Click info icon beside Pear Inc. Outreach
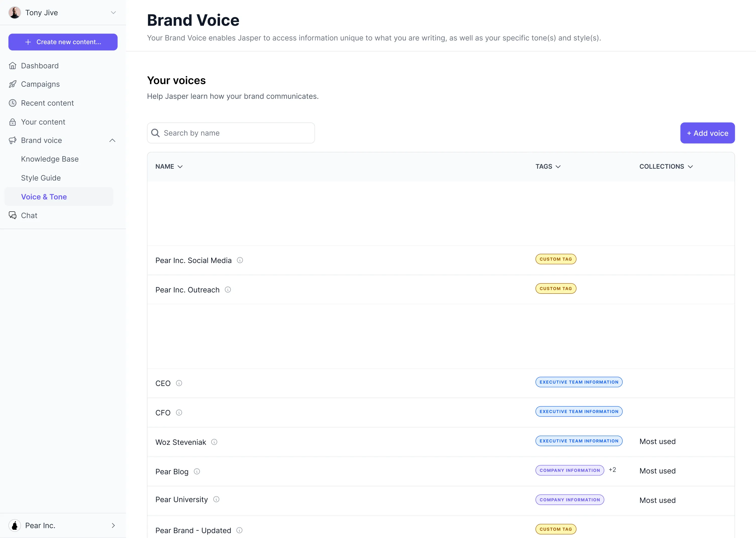The width and height of the screenshot is (756, 538). tap(228, 290)
